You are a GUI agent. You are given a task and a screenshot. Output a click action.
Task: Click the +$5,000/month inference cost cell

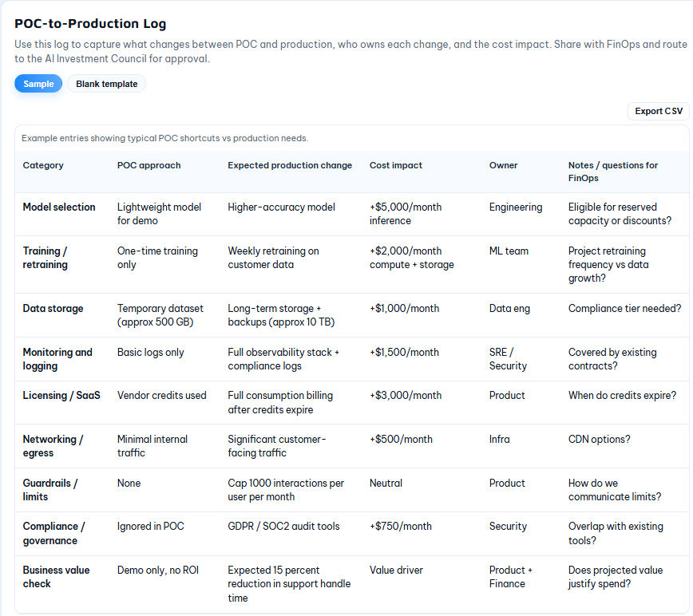406,214
